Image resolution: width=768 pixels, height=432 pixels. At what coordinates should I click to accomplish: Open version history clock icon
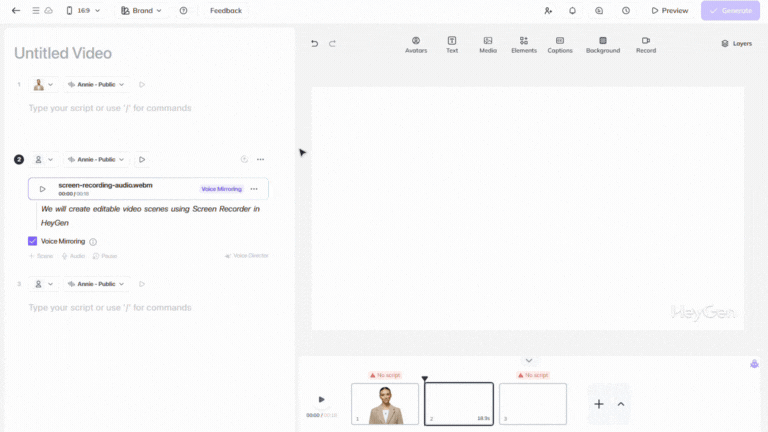click(x=626, y=10)
